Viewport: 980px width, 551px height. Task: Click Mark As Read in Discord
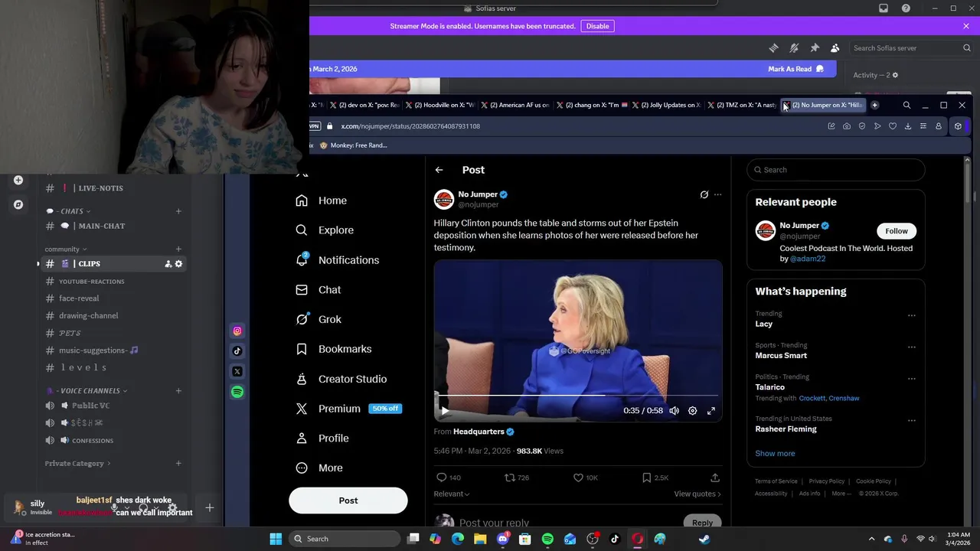(x=796, y=69)
